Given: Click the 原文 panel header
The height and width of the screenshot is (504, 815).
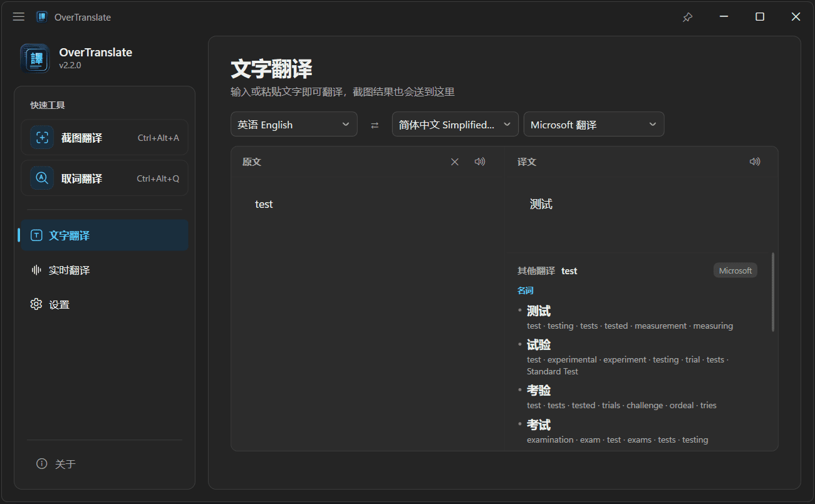Looking at the screenshot, I should point(252,162).
